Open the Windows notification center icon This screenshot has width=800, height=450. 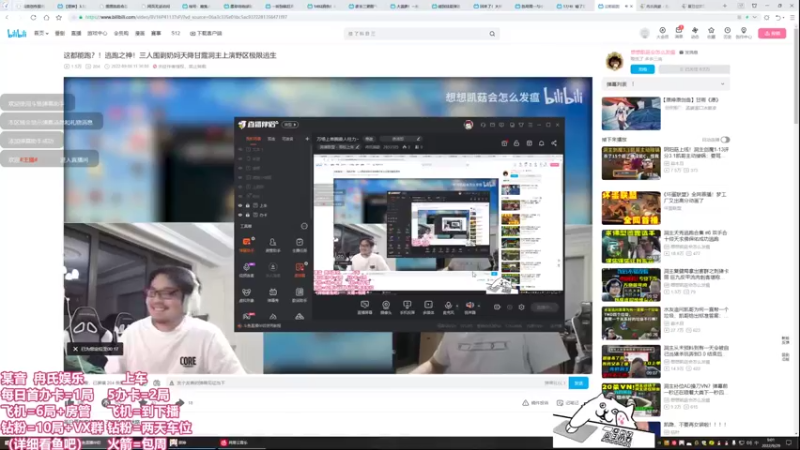tap(789, 443)
